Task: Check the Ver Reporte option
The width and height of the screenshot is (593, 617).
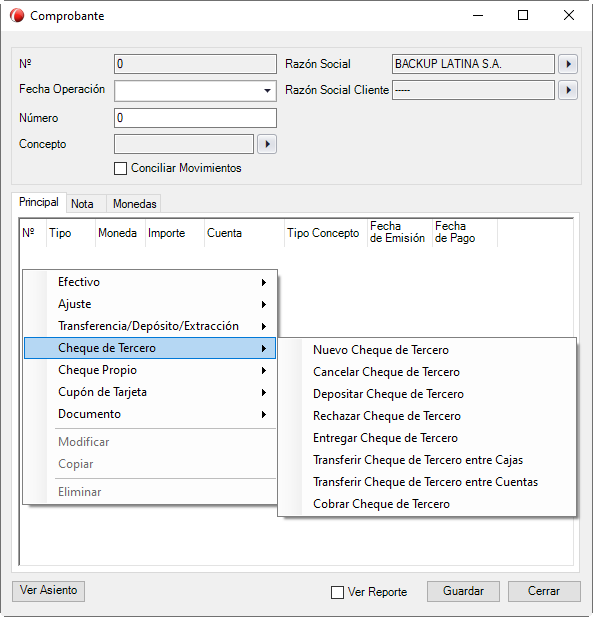Action: click(337, 592)
